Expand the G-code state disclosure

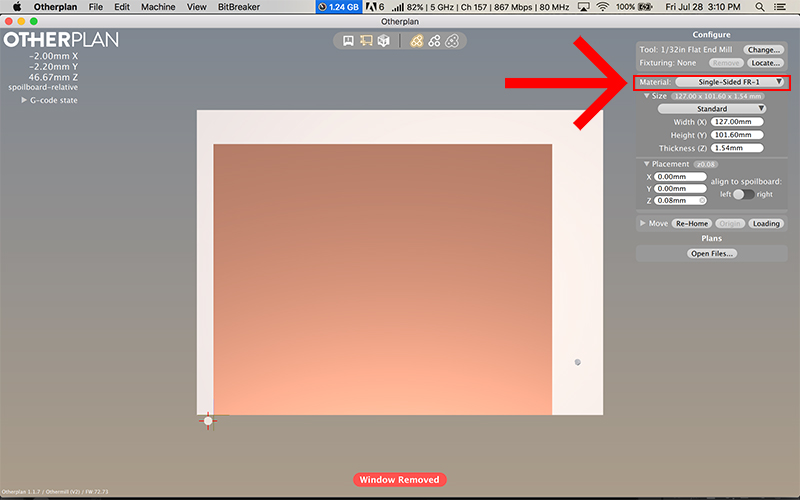pos(23,100)
